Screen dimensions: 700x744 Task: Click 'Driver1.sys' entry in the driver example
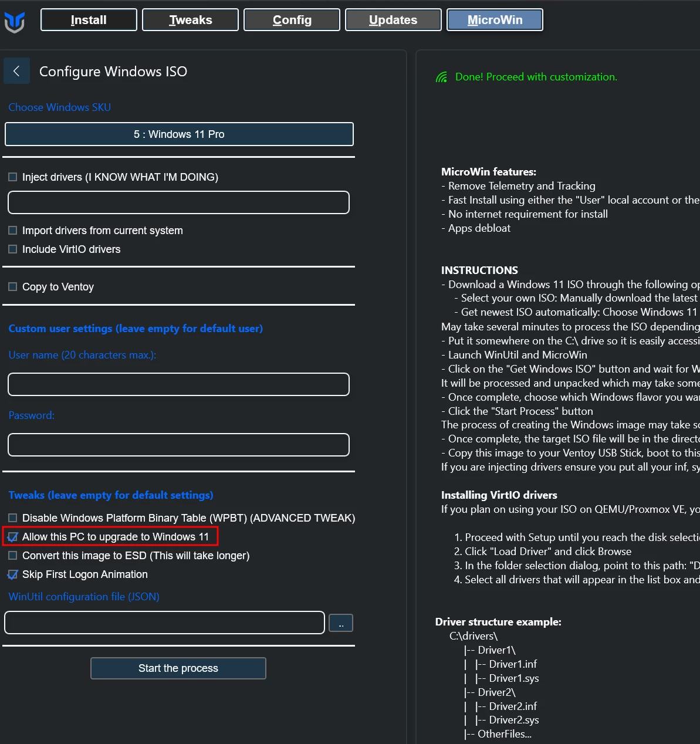[x=514, y=678]
